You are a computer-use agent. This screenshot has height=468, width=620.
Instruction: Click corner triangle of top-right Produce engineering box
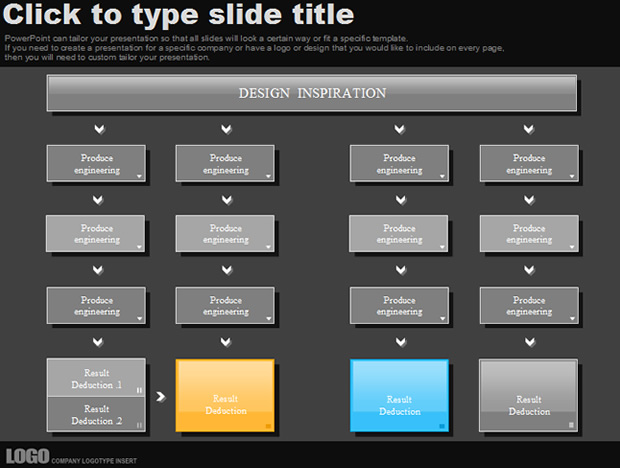pos(571,175)
